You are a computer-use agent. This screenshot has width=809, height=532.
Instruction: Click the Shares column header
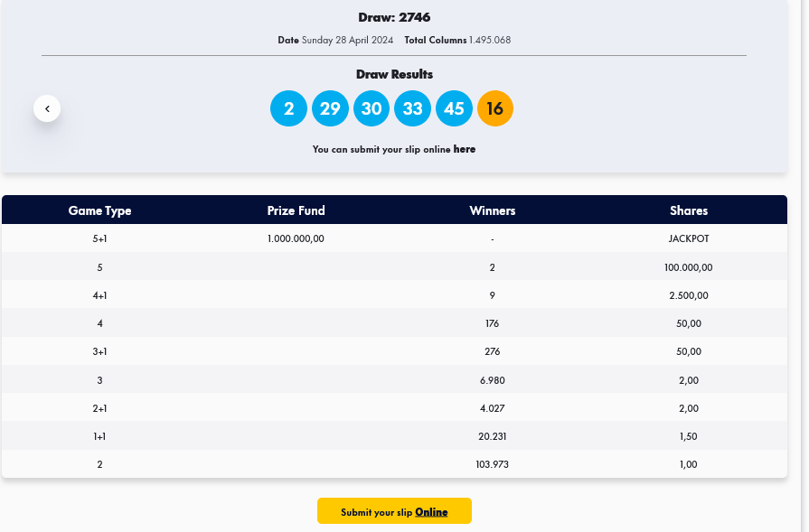coord(689,210)
